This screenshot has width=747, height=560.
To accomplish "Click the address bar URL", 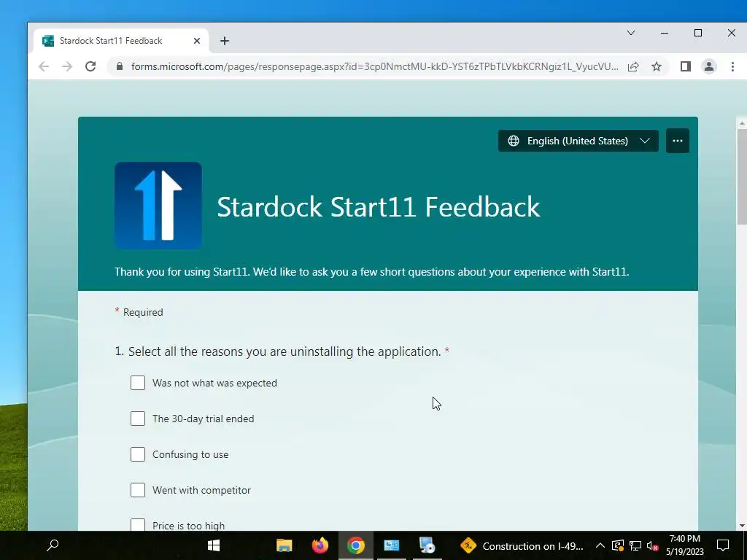I will coord(375,66).
